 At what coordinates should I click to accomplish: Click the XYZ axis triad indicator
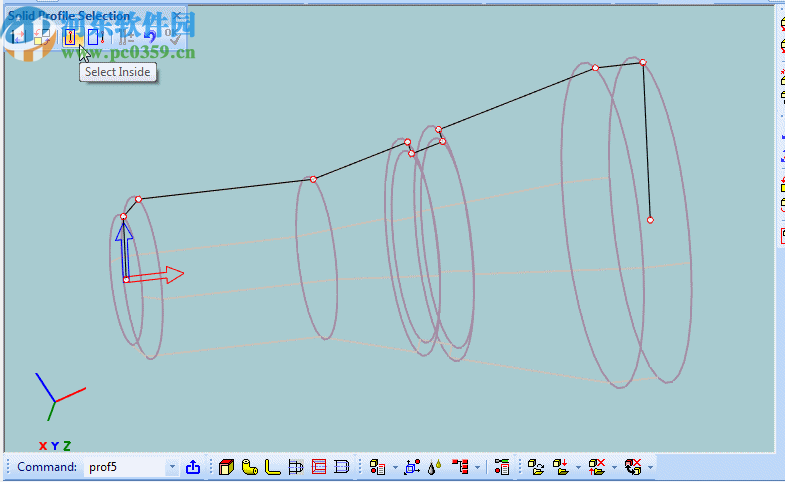pos(59,397)
